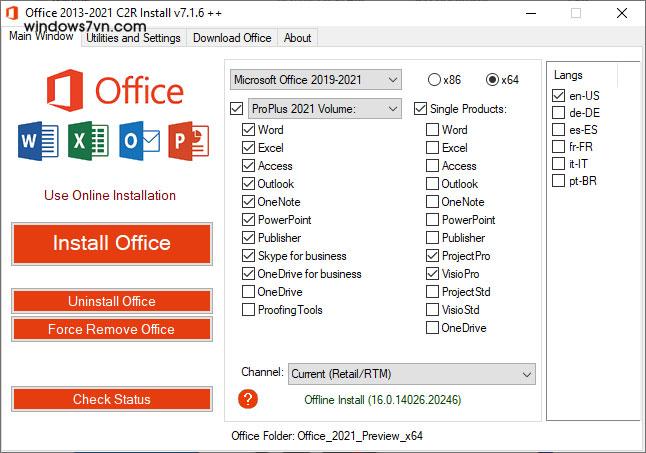Open the Microsoft Office 2019-2021 version dropdown
The height and width of the screenshot is (453, 646).
coord(315,79)
